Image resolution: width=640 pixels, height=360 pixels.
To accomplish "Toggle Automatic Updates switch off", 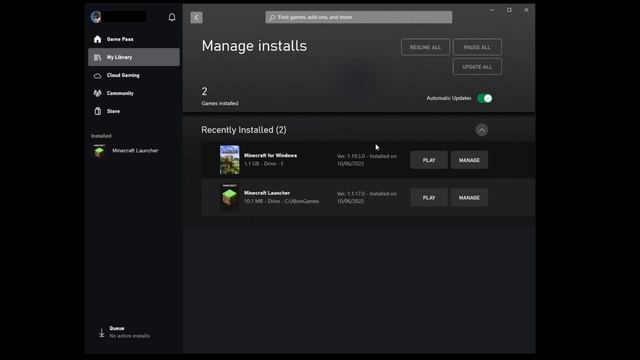I will tap(484, 98).
